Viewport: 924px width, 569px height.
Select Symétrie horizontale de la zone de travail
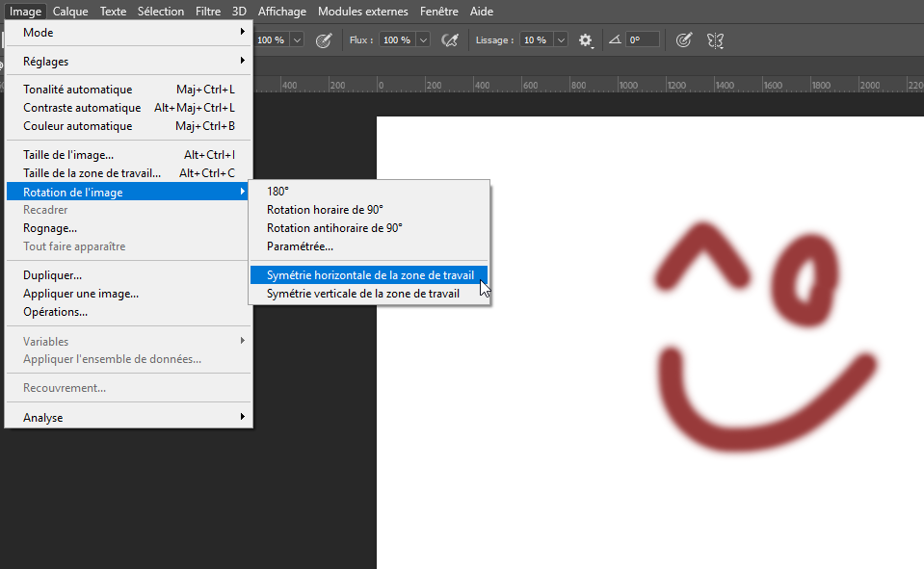click(x=370, y=275)
